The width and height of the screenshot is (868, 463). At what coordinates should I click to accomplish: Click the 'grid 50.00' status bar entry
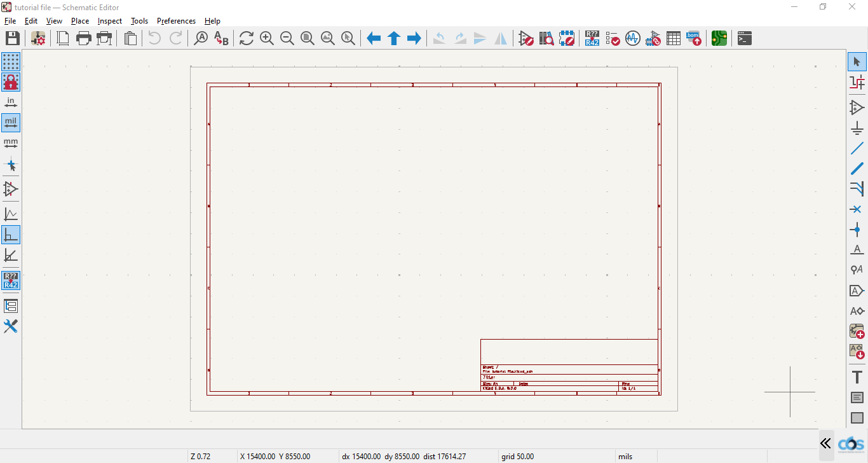point(518,457)
